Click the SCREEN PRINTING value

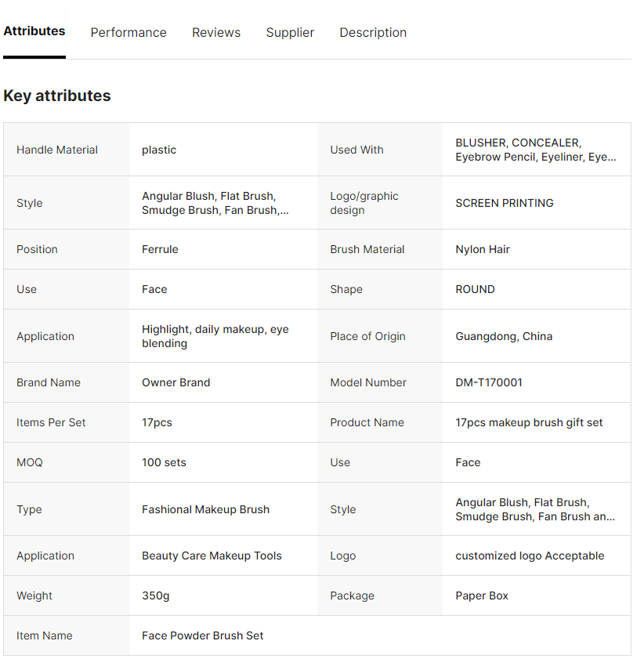pyautogui.click(x=505, y=203)
